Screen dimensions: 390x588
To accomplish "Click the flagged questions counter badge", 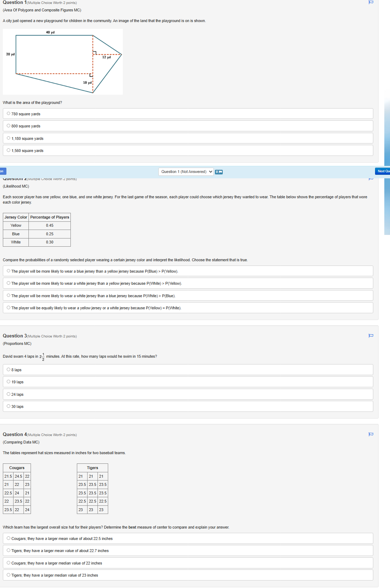I will tap(219, 172).
